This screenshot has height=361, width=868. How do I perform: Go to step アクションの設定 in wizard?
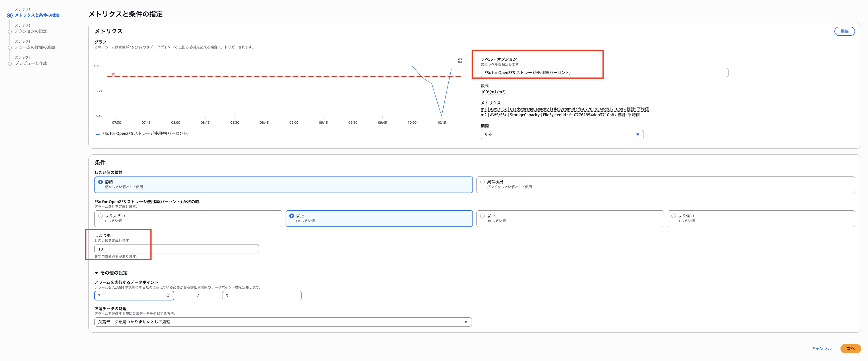click(31, 31)
